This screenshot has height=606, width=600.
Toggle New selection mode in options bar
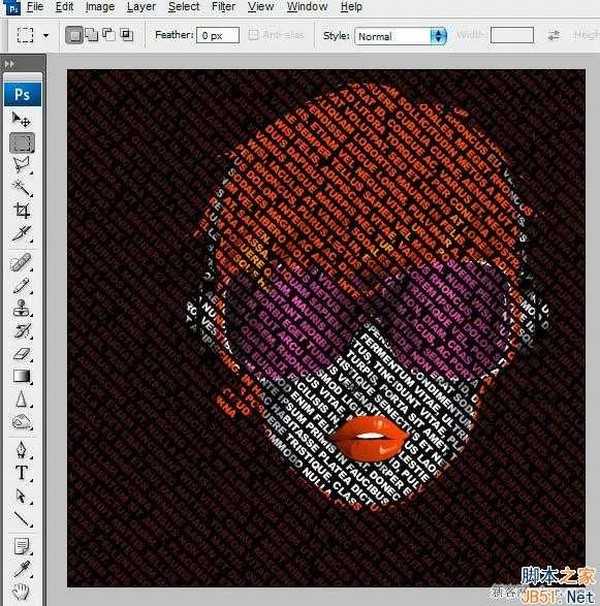pyautogui.click(x=75, y=35)
